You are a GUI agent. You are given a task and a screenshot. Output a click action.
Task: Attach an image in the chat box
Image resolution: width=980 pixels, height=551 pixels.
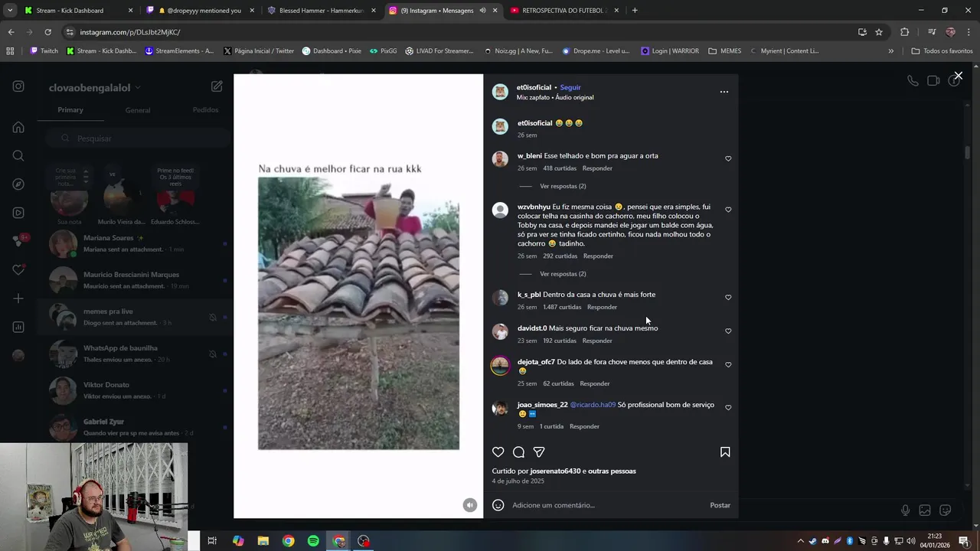[x=925, y=510]
